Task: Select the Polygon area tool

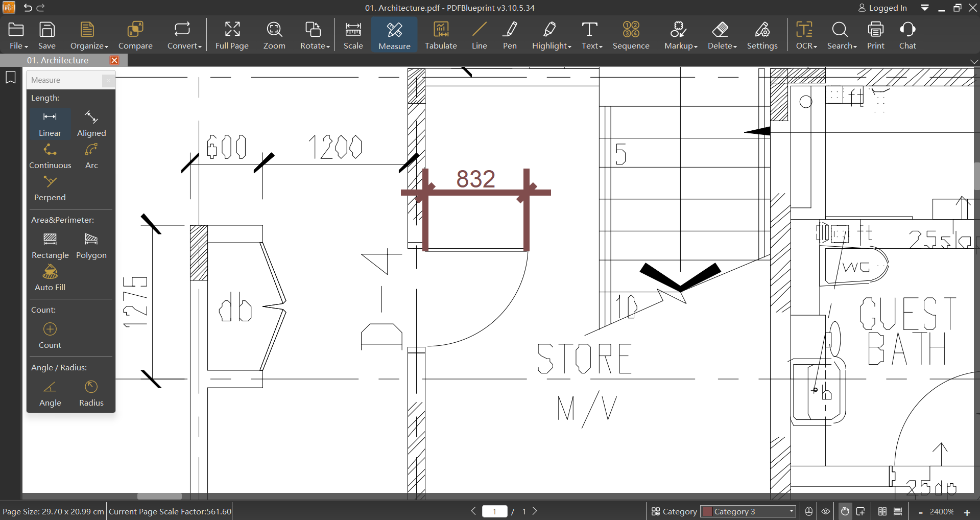Action: [x=91, y=246]
